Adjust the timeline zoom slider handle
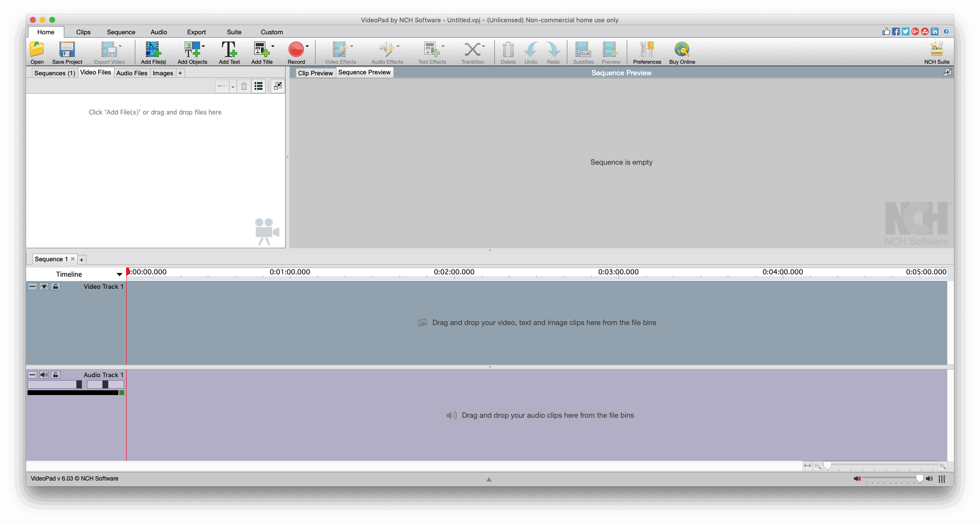Viewport: 980px width, 524px height. click(828, 466)
